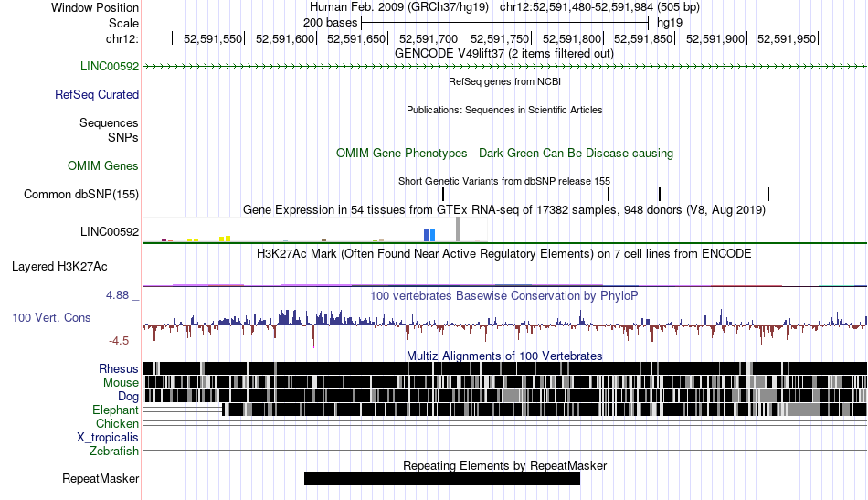
Task: Click the 52,591,950 ruler coordinate
Action: tap(787, 38)
